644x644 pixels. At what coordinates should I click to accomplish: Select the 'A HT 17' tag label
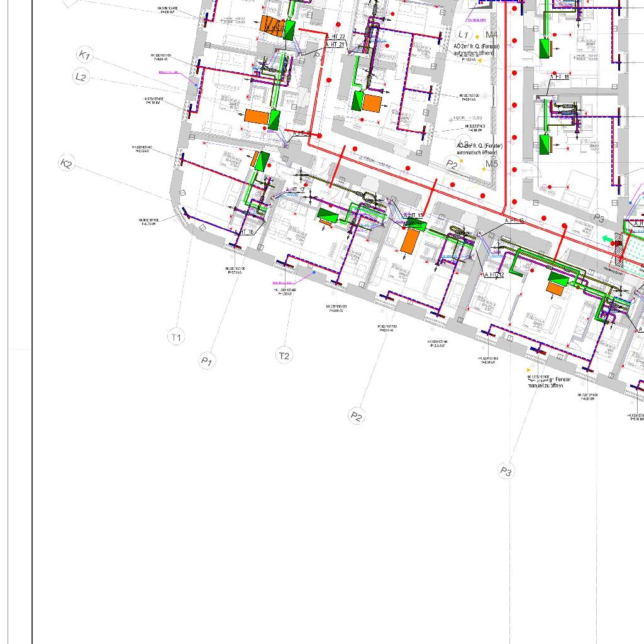(x=295, y=189)
